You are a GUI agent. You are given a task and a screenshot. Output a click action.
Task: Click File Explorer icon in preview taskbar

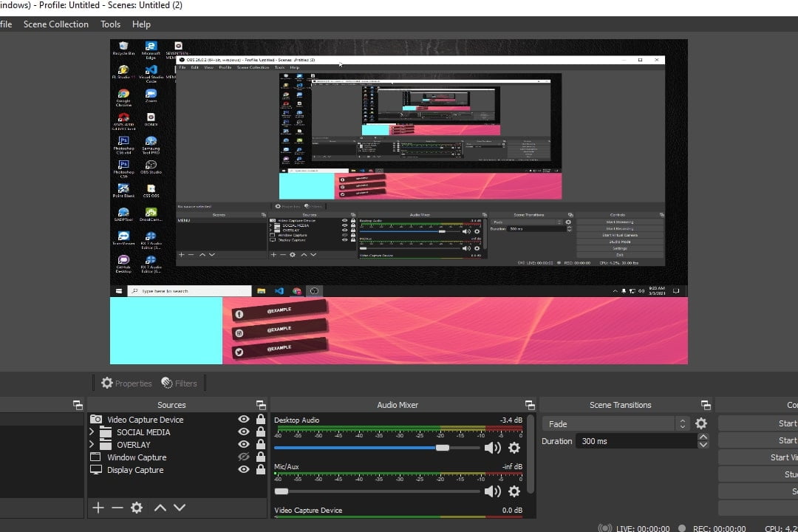(x=261, y=291)
